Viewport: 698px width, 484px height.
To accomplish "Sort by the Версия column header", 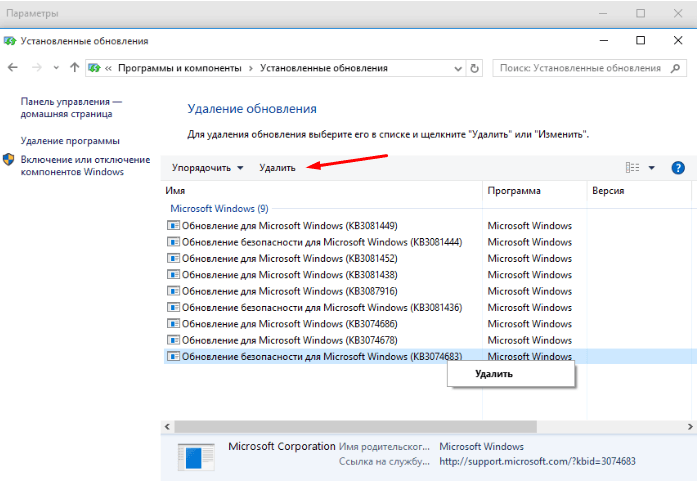I will click(x=639, y=191).
